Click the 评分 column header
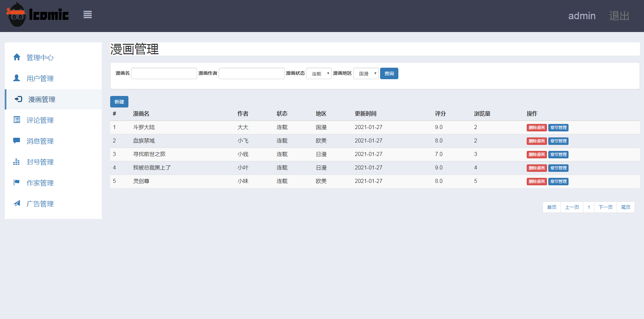 click(440, 114)
